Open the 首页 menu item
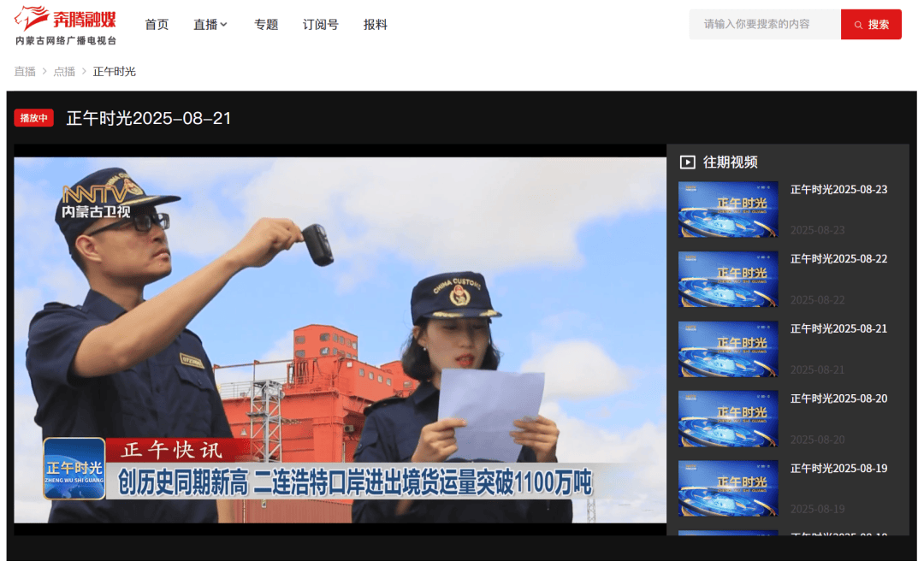This screenshot has height=567, width=924. coord(157,25)
